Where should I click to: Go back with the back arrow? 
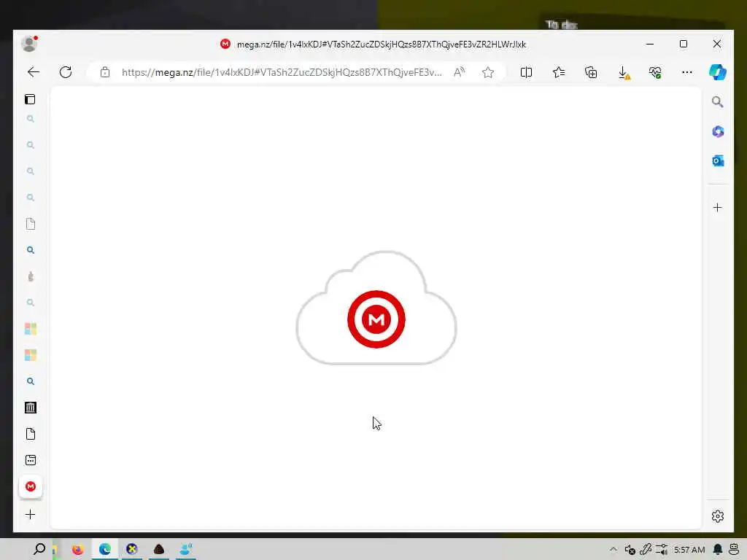(x=34, y=72)
